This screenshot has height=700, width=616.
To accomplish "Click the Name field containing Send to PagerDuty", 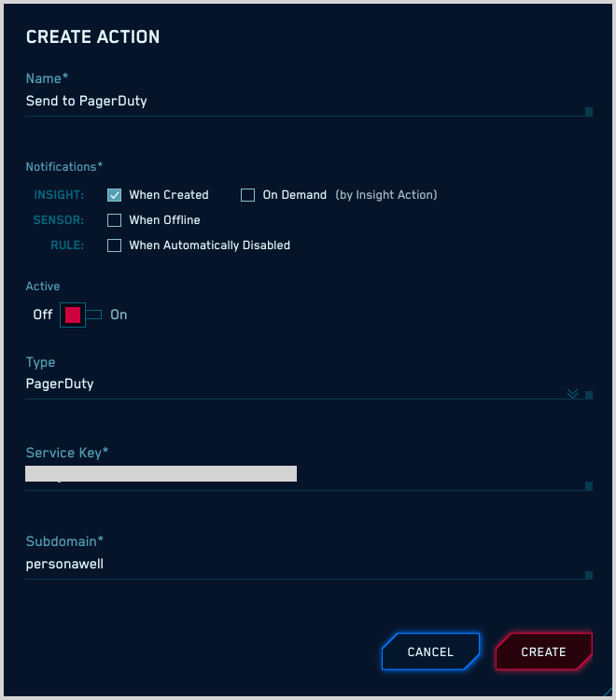I will point(299,101).
